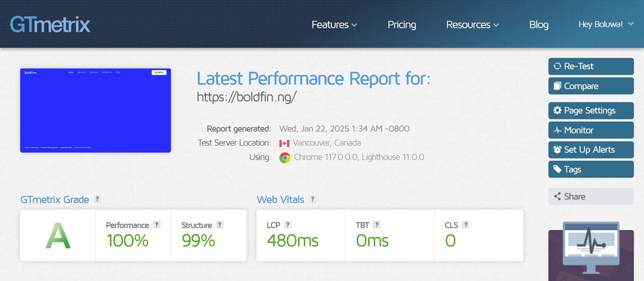Click the GTmetrix logo
The height and width of the screenshot is (281, 644).
50,25
